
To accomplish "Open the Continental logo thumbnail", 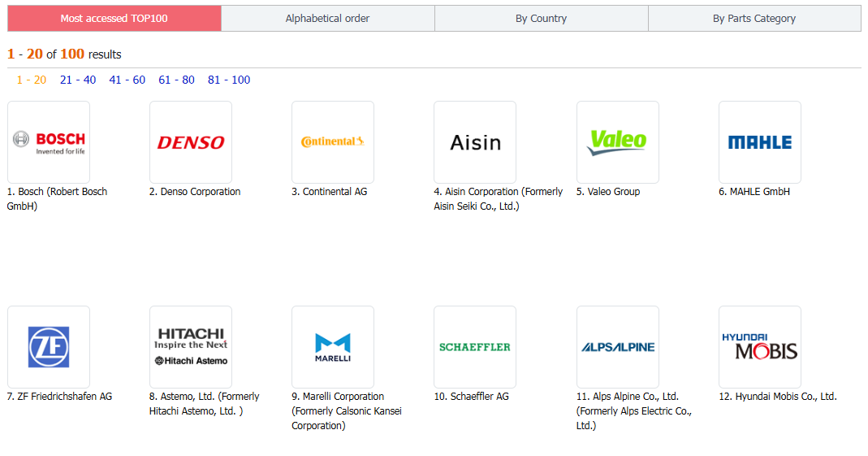I will coord(333,142).
